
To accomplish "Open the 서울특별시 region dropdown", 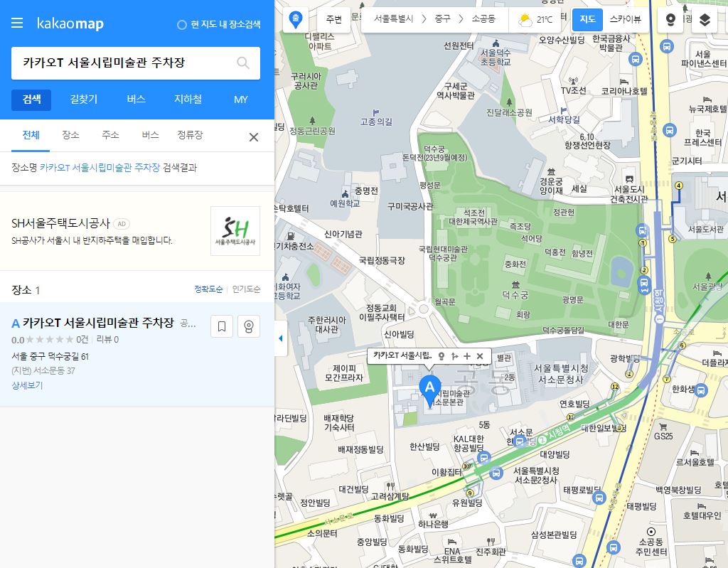I will coord(393,19).
